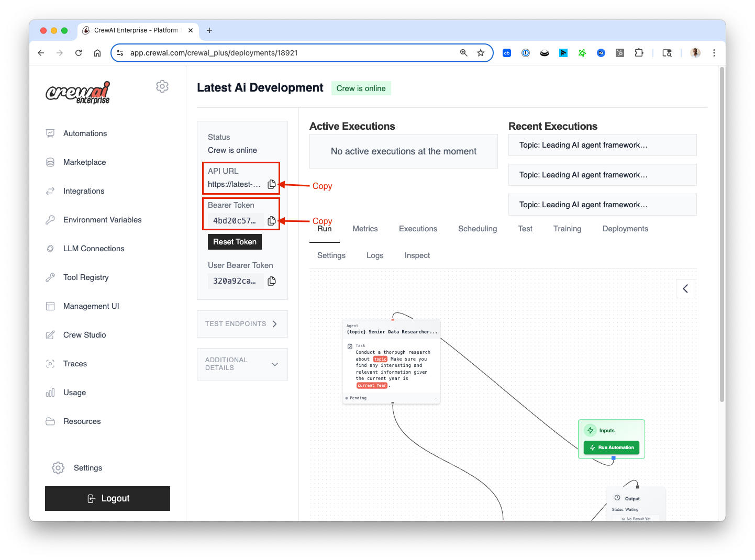Expand the Test Endpoints panel
The height and width of the screenshot is (560, 755).
click(242, 324)
